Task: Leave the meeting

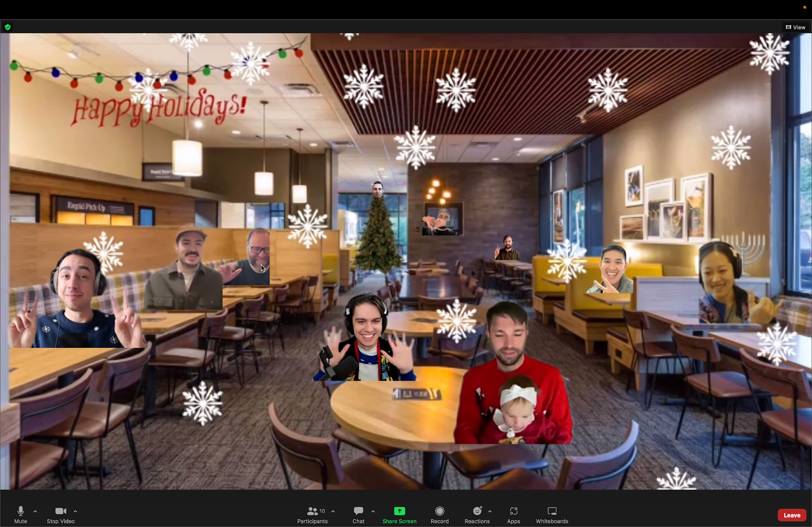Action: [791, 515]
